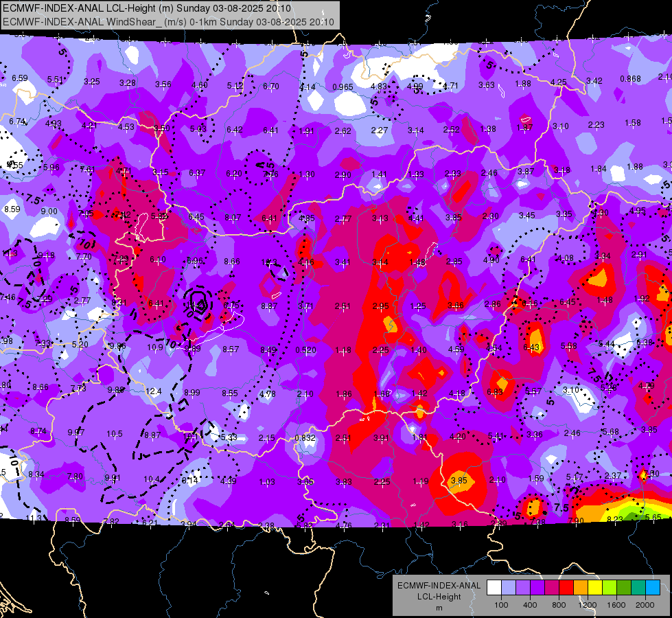Screen dimensions: 672x618
Task: Click the 1200 tick label in the legend
Action: 587,605
